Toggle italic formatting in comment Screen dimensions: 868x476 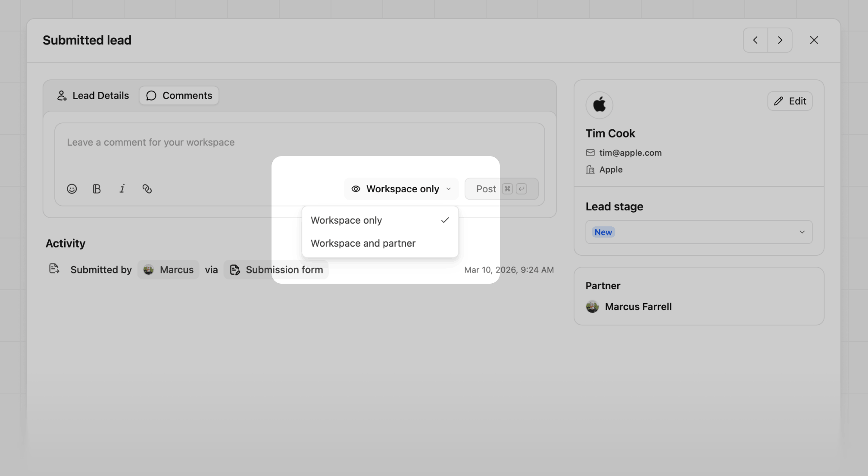[122, 189]
